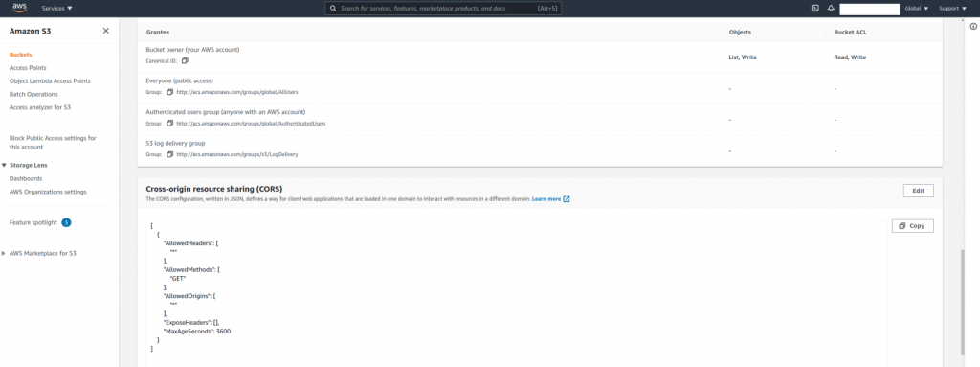The height and width of the screenshot is (367, 980).
Task: Click in the AWS search field
Action: click(443, 9)
